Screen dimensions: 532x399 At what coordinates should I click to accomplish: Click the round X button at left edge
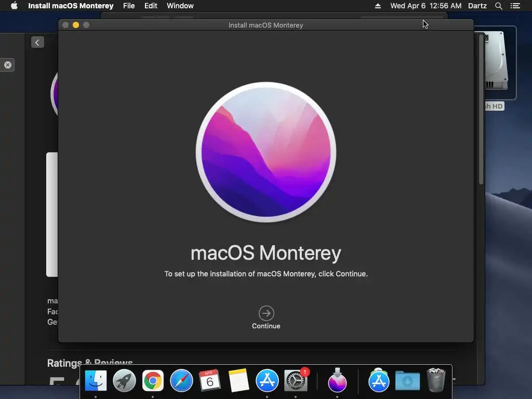tap(8, 65)
